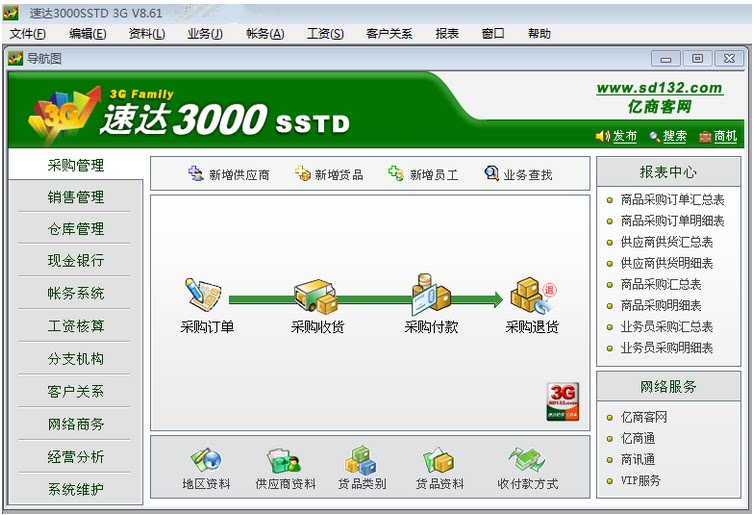
Task: Switch to 分支机构 in the sidebar
Action: [75, 359]
